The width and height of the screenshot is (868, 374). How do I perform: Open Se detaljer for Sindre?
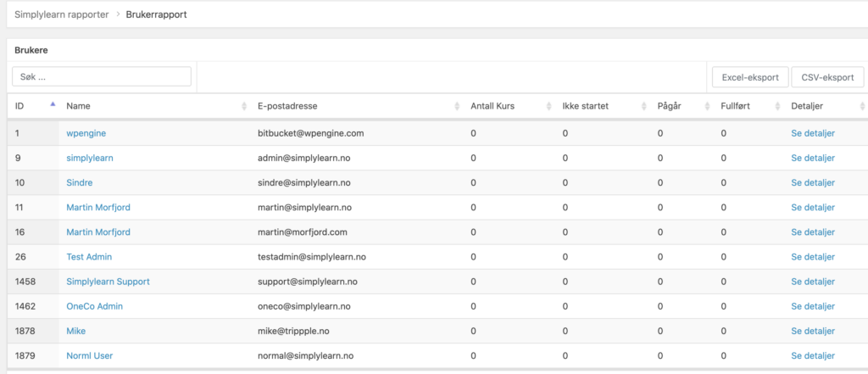tap(813, 182)
